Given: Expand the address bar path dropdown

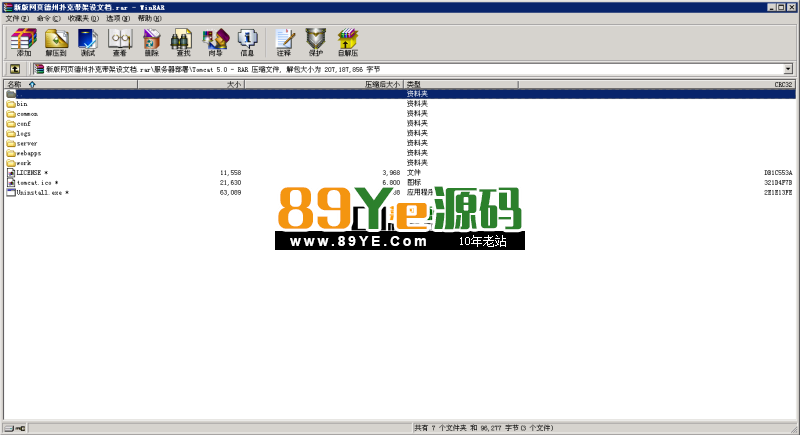Looking at the screenshot, I should pos(788,69).
